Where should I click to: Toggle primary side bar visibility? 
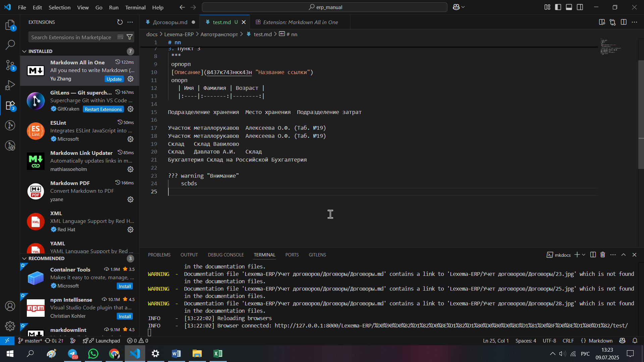558,7
